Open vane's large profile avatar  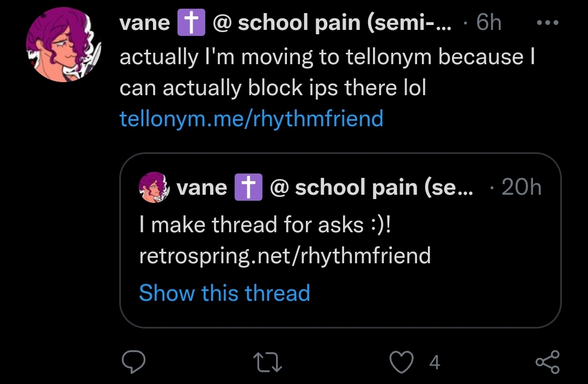pos(64,45)
